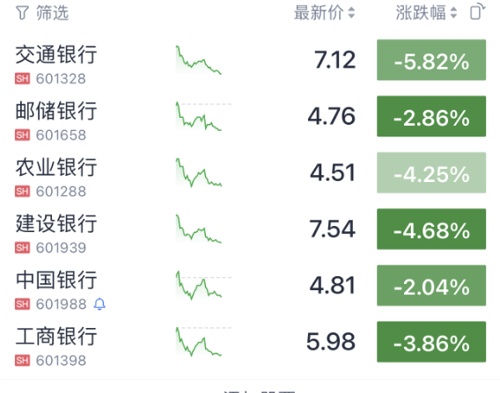Tap the bell alert icon beside 601988
Viewport: 500px width, 393px height.
pos(99,304)
